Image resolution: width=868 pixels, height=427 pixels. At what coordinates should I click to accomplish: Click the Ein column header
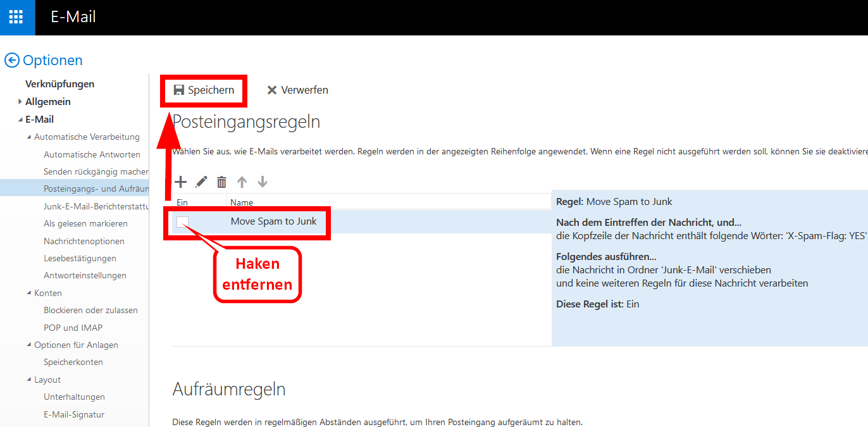[182, 202]
